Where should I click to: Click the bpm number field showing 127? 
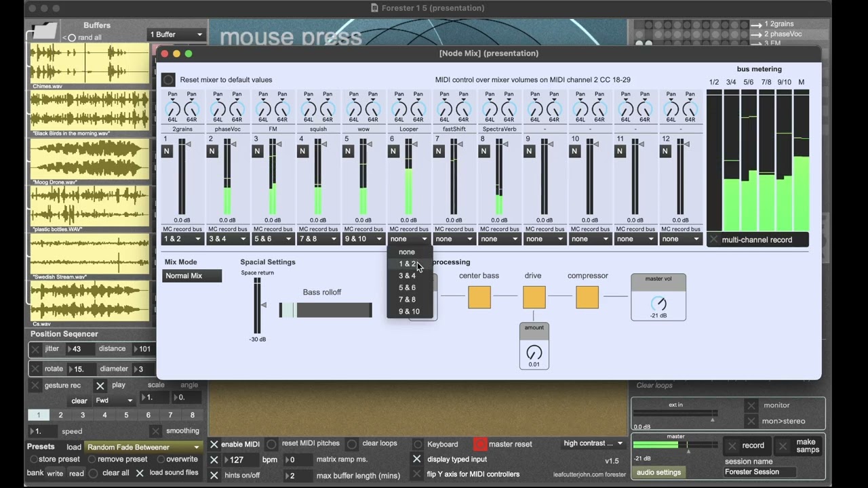pyautogui.click(x=241, y=460)
